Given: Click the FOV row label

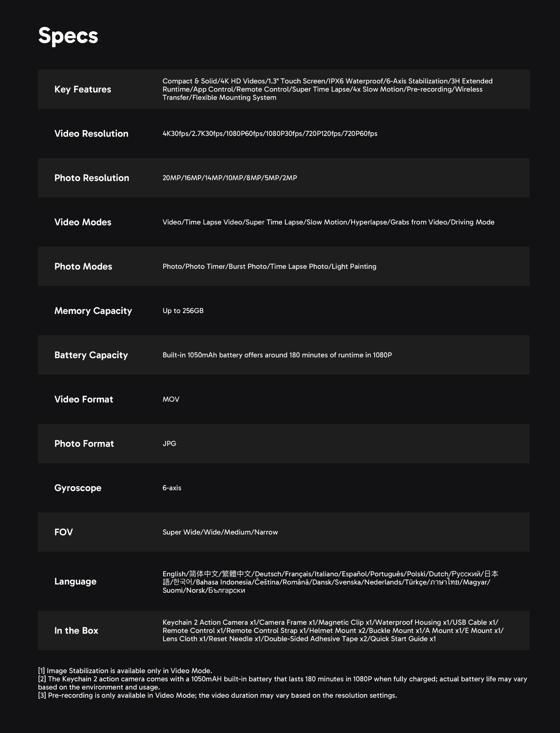Looking at the screenshot, I should 63,532.
